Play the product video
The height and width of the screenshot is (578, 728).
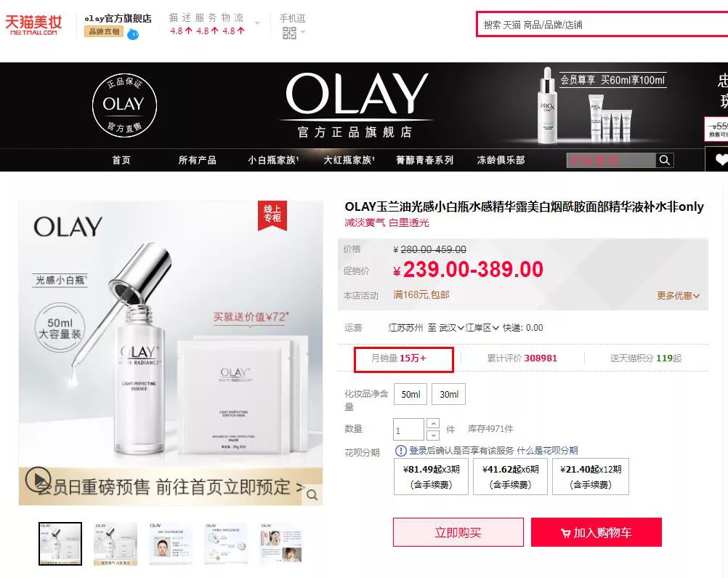38,479
